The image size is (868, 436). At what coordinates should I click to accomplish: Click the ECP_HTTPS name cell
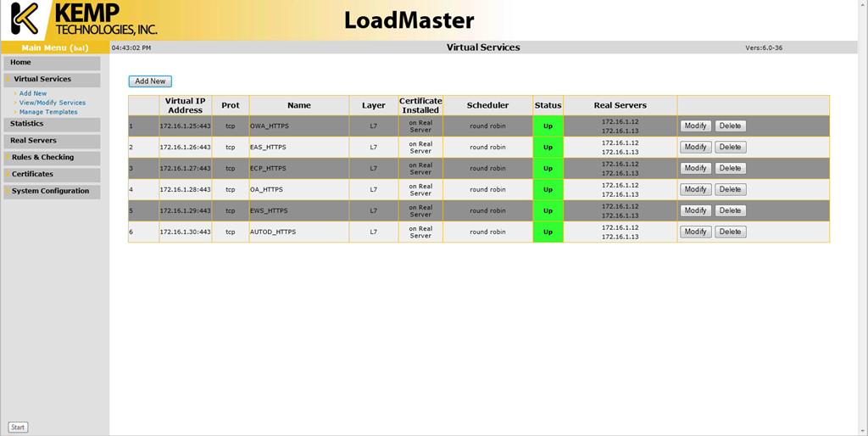click(299, 168)
